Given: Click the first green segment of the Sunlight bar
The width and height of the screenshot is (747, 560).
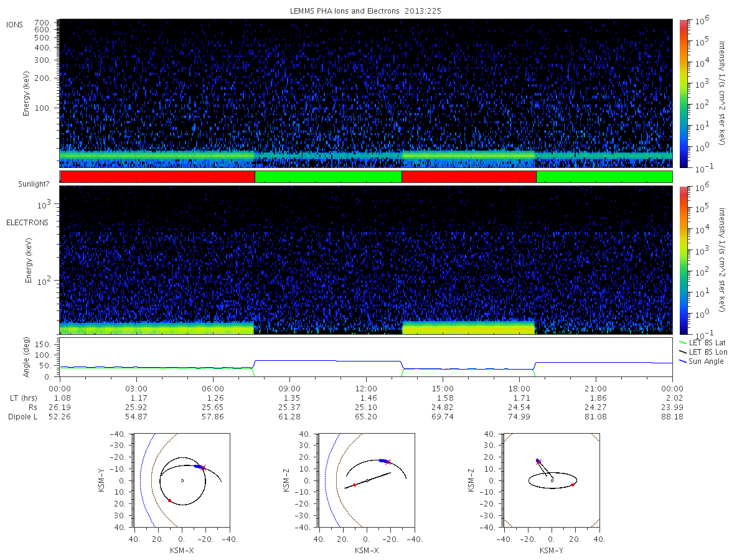Looking at the screenshot, I should click(x=328, y=177).
